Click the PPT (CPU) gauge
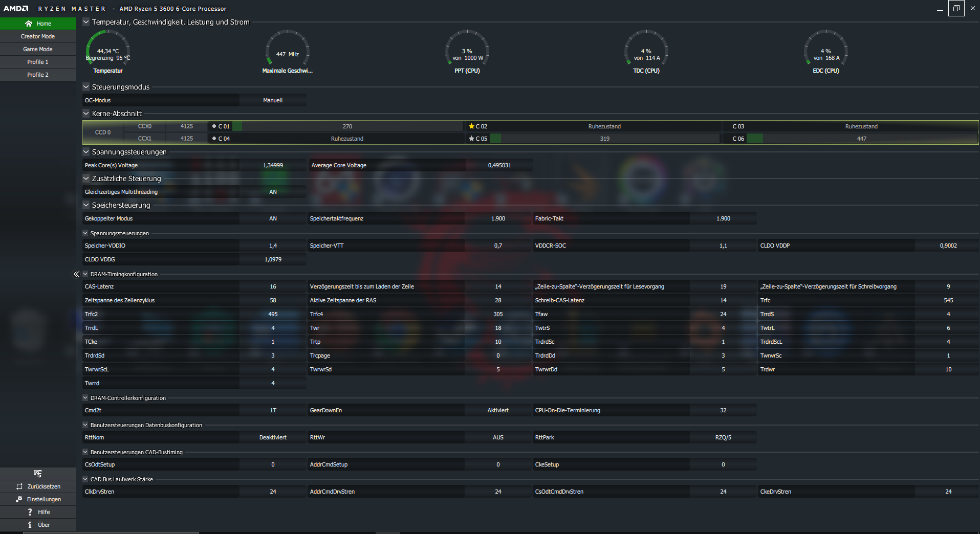The image size is (980, 534). coord(467,52)
